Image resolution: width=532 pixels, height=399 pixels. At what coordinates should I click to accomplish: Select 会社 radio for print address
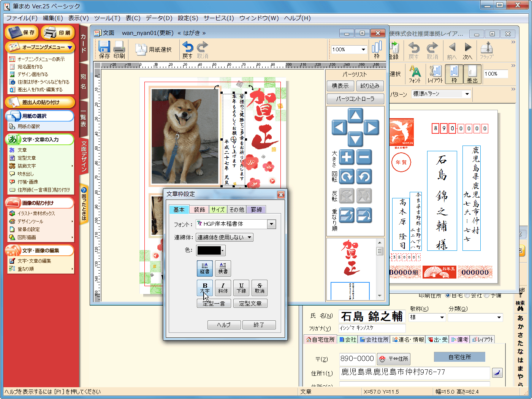[467, 295]
